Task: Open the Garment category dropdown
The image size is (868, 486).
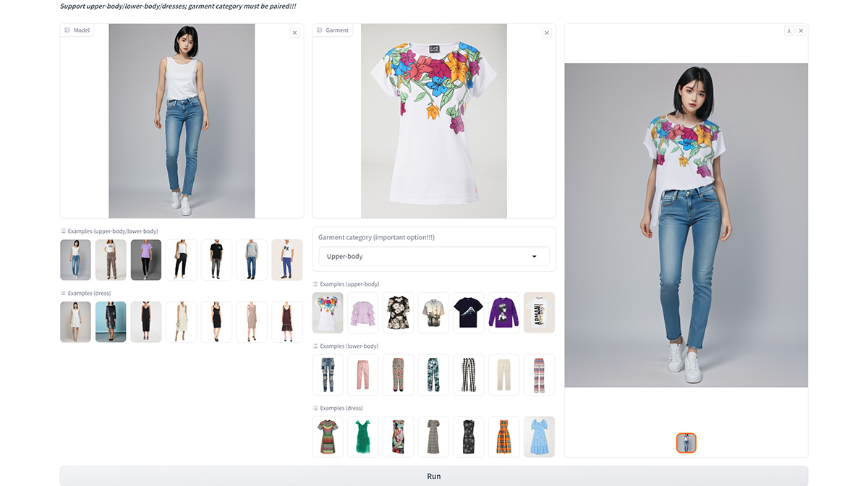Action: (x=433, y=256)
